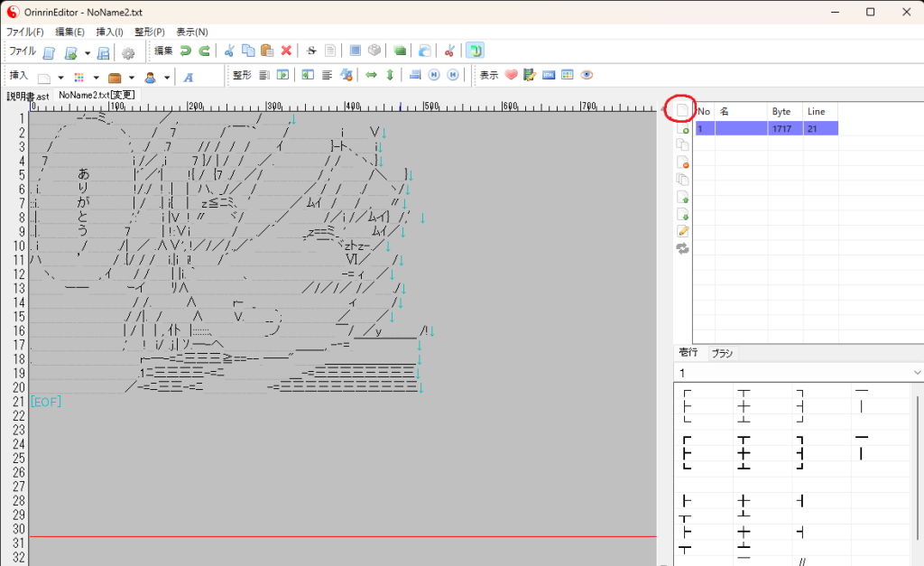Switch to the 説明書.ast document tab
Screen dimensions: 924x566
click(x=28, y=96)
